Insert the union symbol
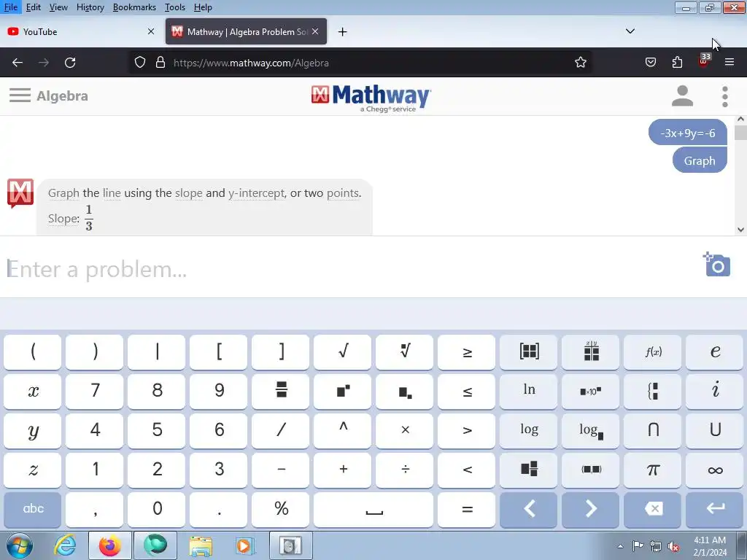747x560 pixels. click(714, 431)
